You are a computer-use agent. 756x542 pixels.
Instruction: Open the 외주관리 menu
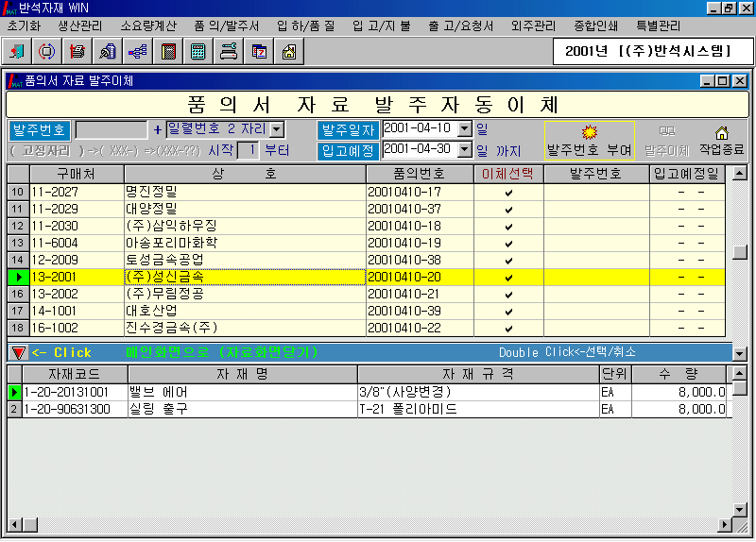[x=532, y=25]
